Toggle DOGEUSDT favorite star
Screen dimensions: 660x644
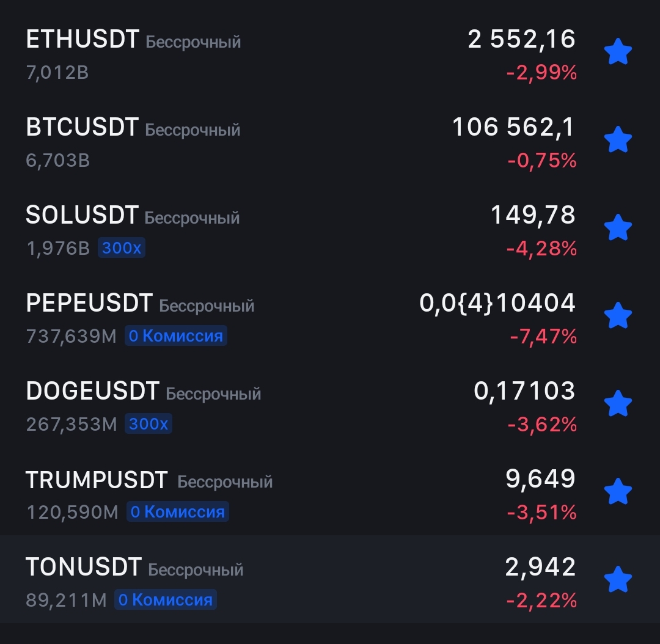[618, 403]
